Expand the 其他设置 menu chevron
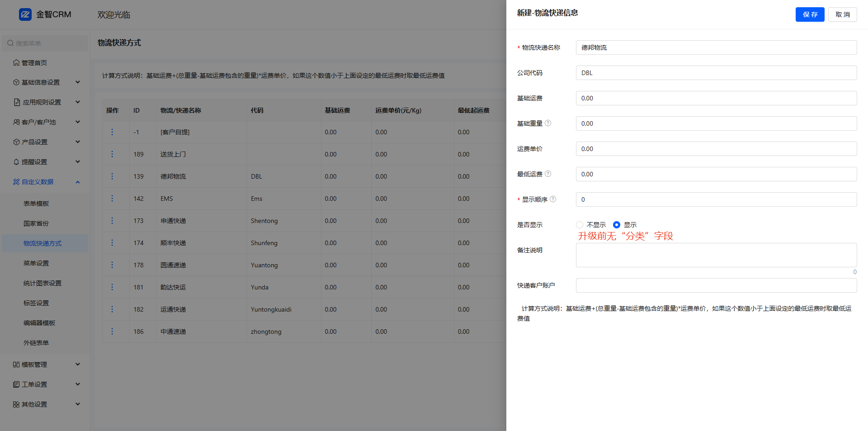868x431 pixels. [x=78, y=404]
